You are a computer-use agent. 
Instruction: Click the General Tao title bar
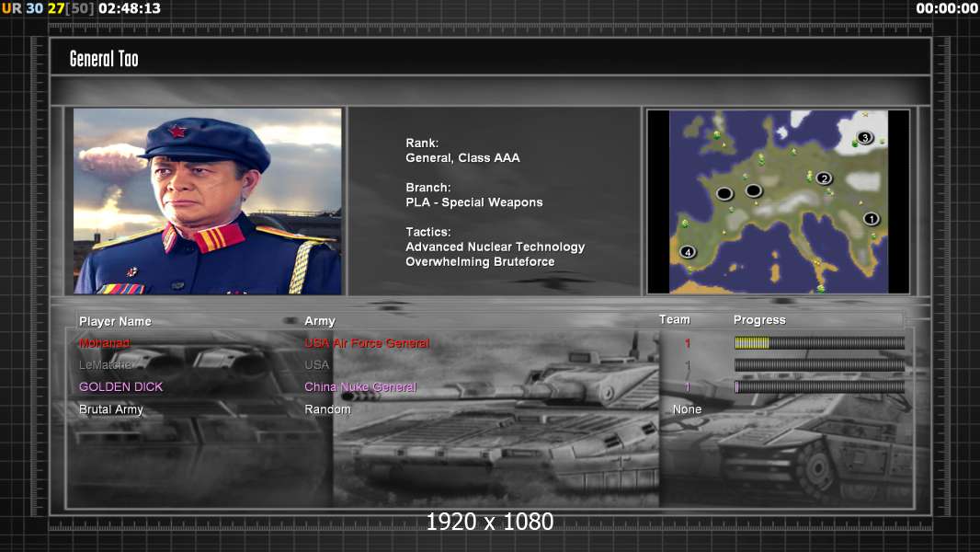pos(489,59)
